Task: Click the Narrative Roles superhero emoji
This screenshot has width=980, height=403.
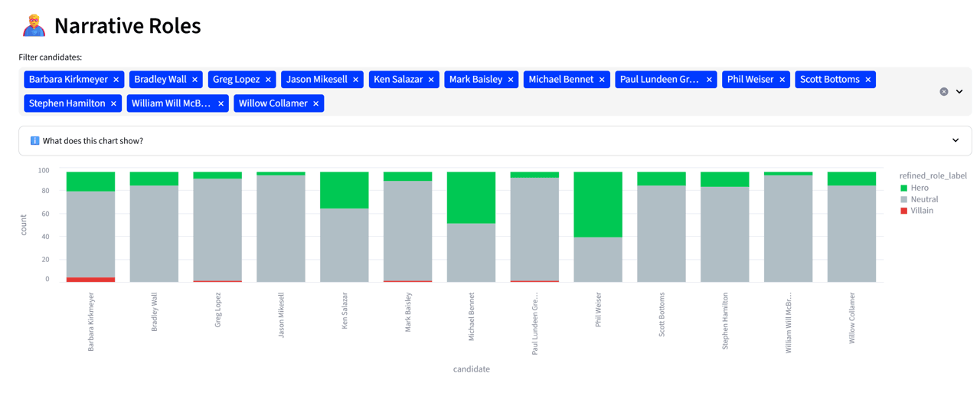Action: (x=34, y=25)
